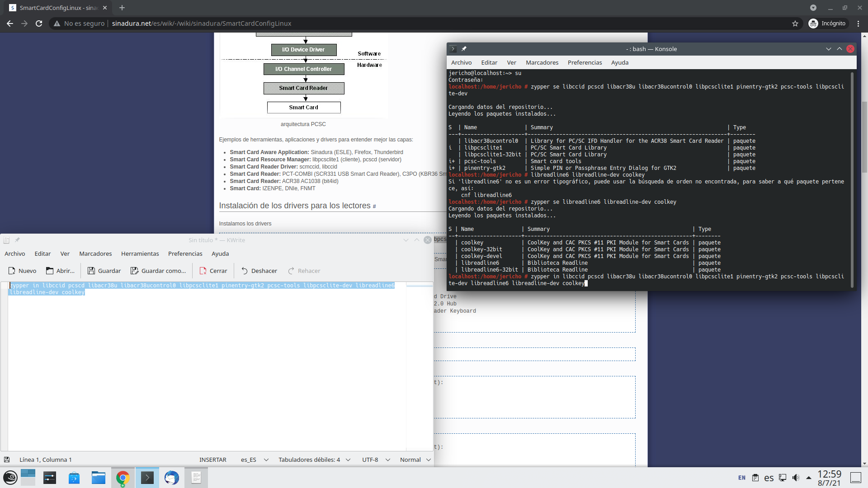
Task: Toggle the pin icon in KWrite titlebar
Action: tap(17, 240)
